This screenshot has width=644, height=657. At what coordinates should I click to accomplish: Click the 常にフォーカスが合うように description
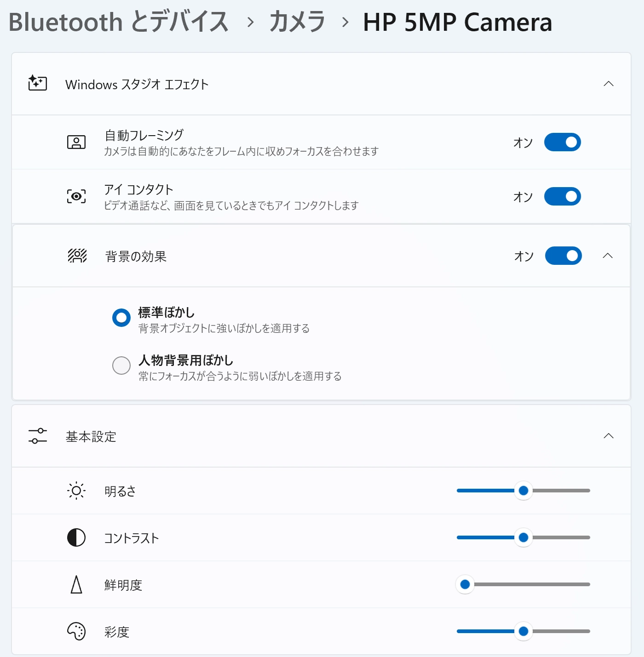tap(240, 376)
